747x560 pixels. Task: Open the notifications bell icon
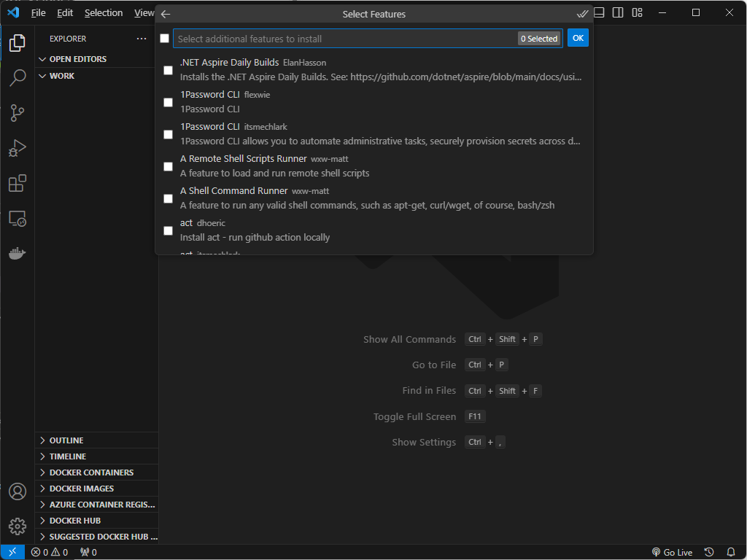[x=731, y=552]
